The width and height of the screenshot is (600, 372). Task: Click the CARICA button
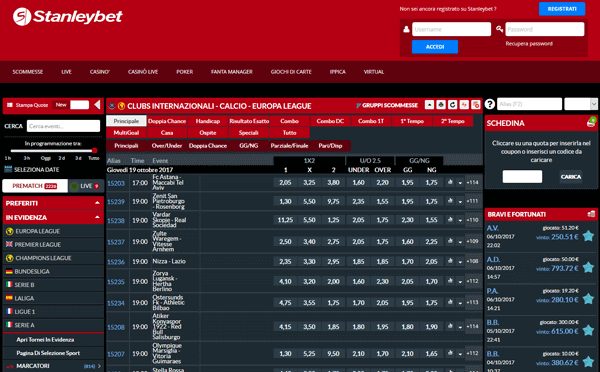tap(571, 177)
